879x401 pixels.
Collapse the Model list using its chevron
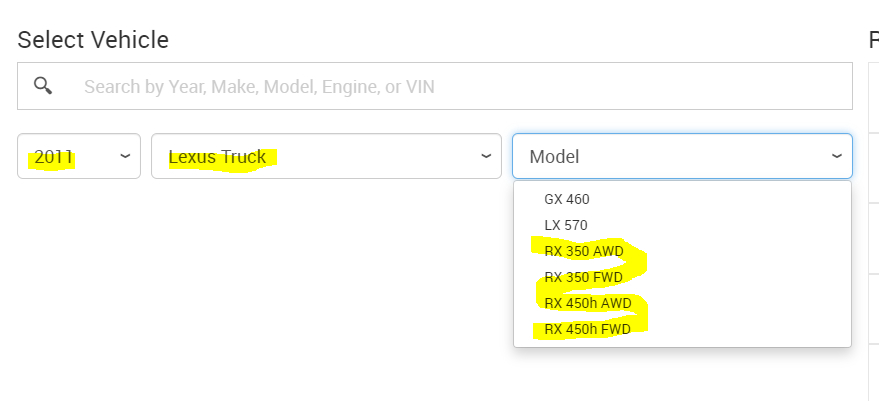(x=836, y=157)
